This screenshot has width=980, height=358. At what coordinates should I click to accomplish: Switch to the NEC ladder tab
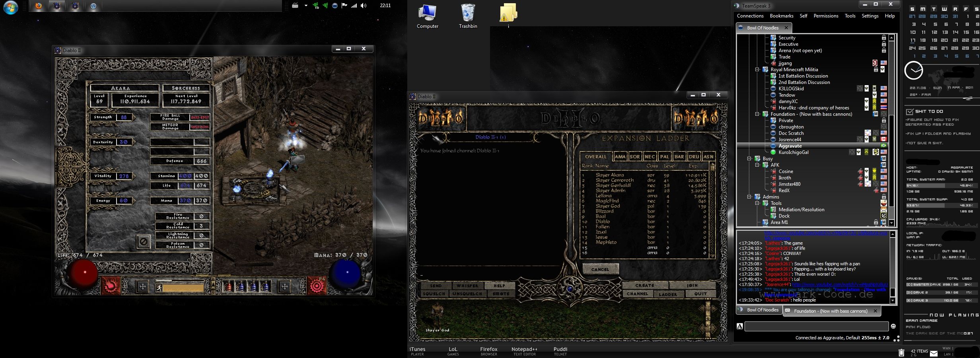pos(650,157)
